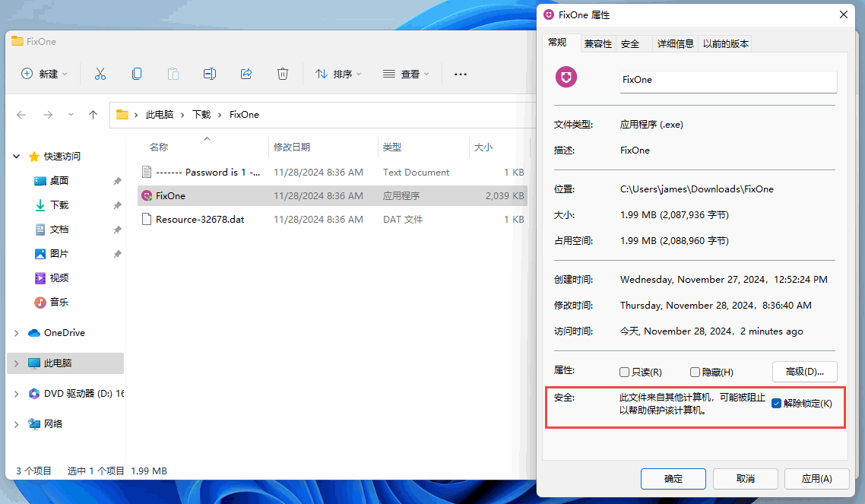Image resolution: width=865 pixels, height=504 pixels.
Task: Click the 应用(A) button
Action: coord(816,479)
